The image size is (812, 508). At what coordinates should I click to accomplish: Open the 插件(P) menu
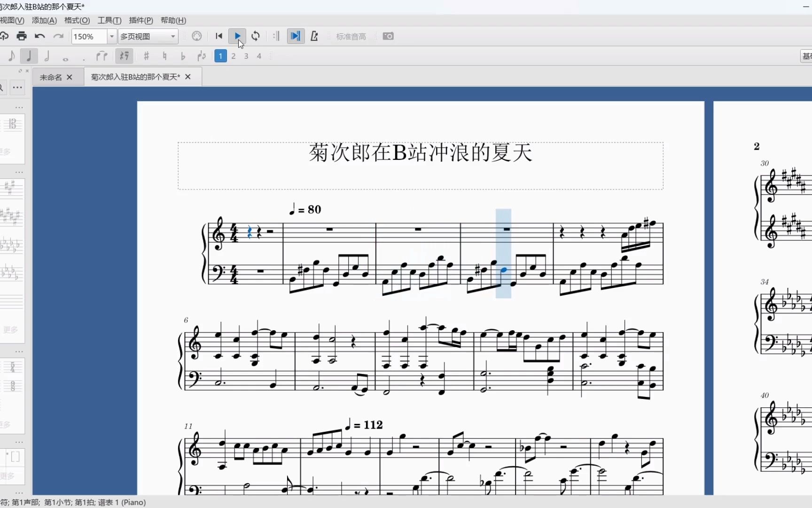[x=141, y=20]
